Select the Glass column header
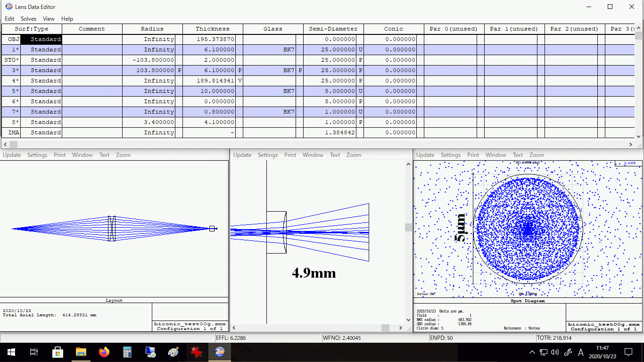 (x=273, y=29)
